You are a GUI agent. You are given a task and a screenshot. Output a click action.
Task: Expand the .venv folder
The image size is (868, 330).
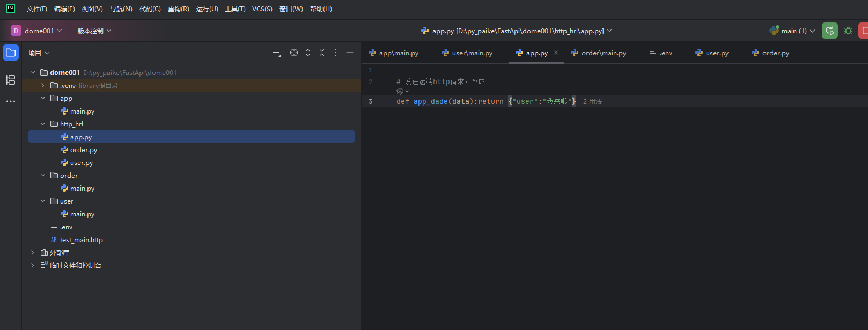[x=43, y=85]
